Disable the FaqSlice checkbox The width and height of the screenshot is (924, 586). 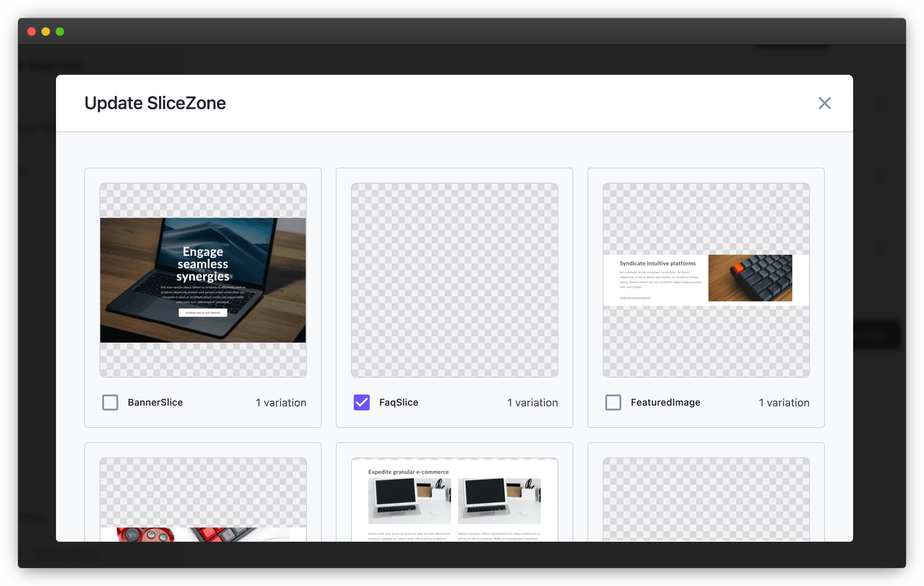point(361,402)
